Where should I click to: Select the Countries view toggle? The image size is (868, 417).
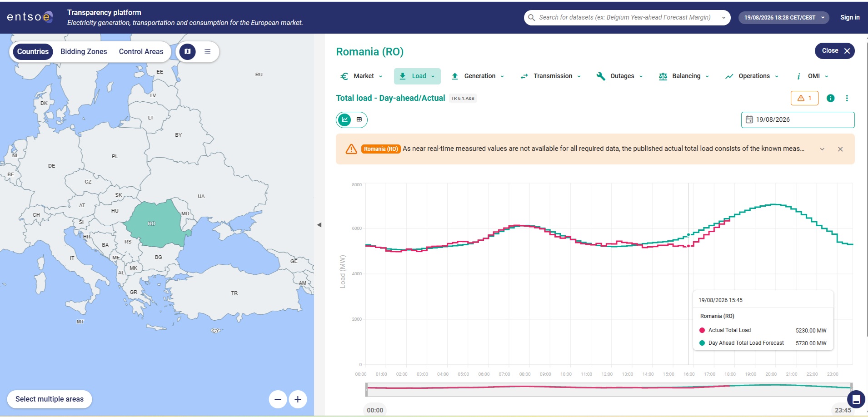click(33, 52)
